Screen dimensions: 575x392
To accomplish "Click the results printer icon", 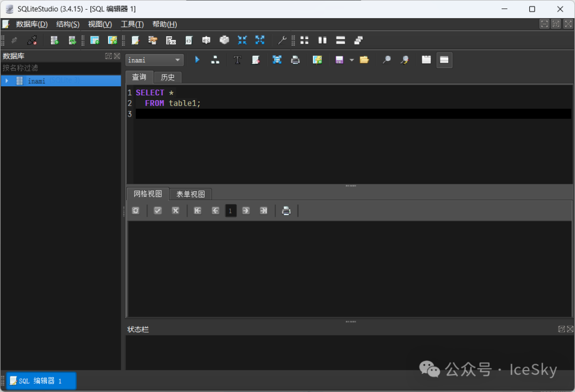I will coord(286,211).
